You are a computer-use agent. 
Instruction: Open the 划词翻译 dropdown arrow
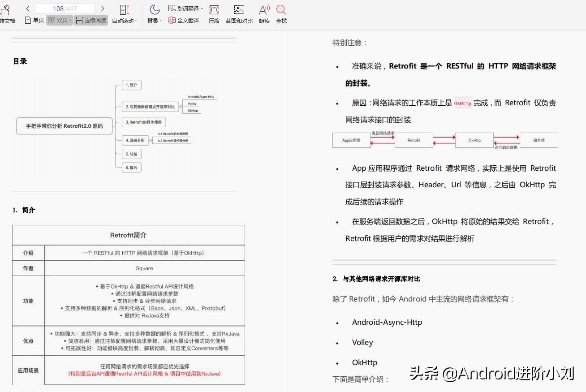(202, 9)
